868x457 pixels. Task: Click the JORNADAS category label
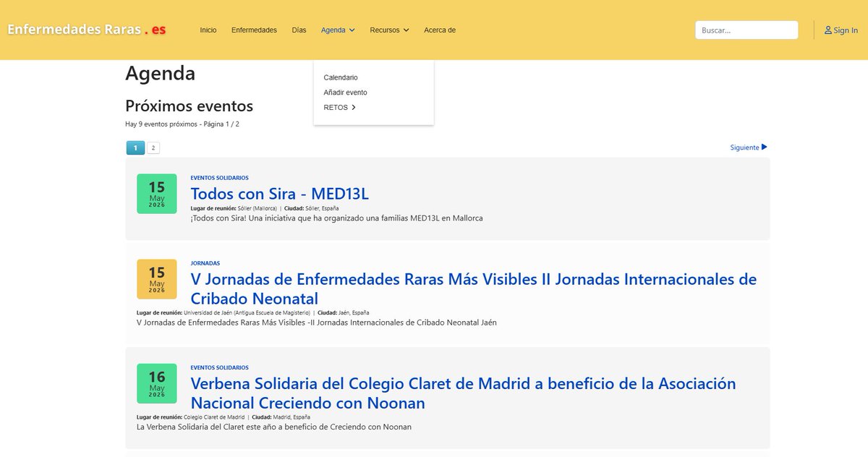click(x=205, y=263)
